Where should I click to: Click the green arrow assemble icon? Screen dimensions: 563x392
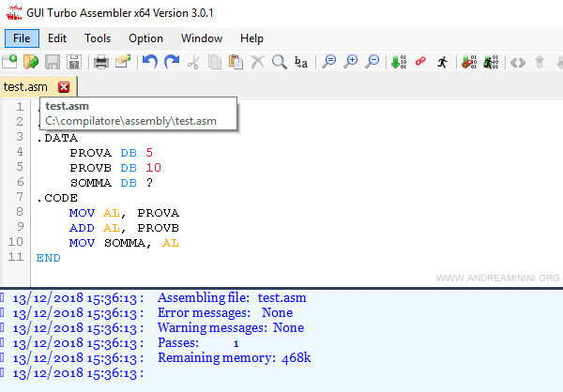click(398, 62)
